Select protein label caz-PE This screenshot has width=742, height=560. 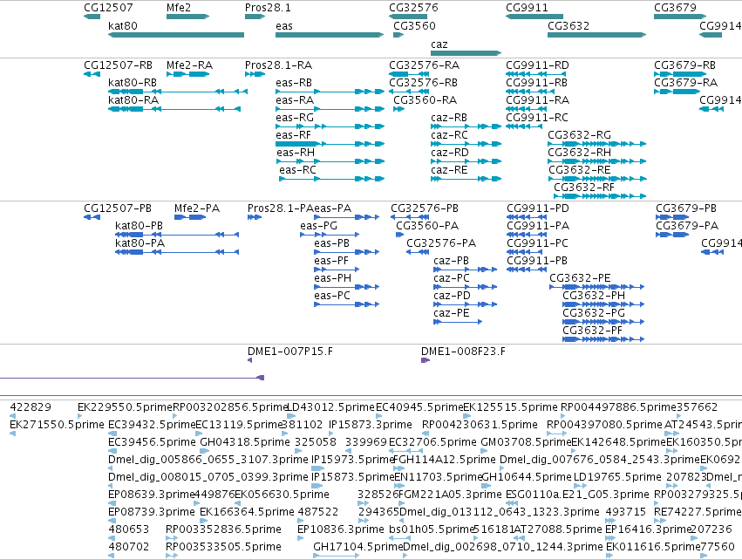pos(452,313)
